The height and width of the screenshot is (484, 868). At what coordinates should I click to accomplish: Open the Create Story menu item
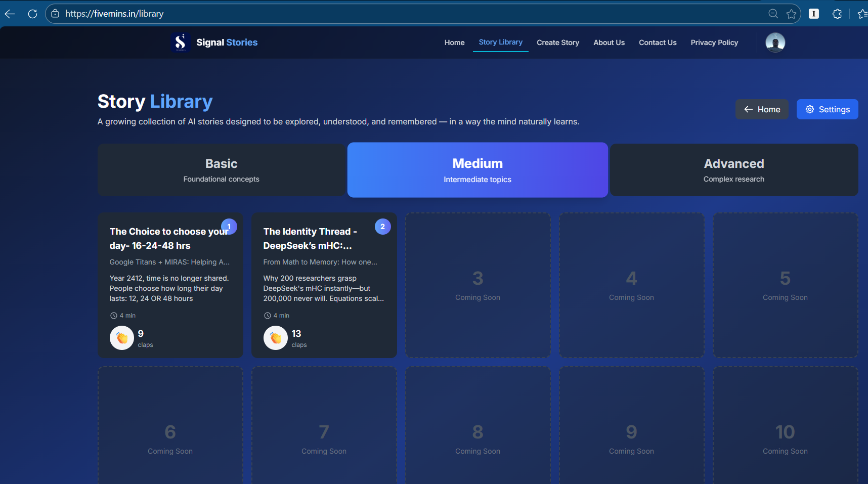pyautogui.click(x=558, y=42)
